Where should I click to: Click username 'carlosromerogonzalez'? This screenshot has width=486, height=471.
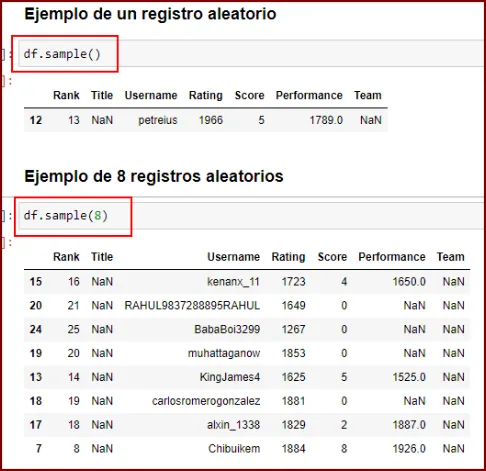pyautogui.click(x=206, y=401)
